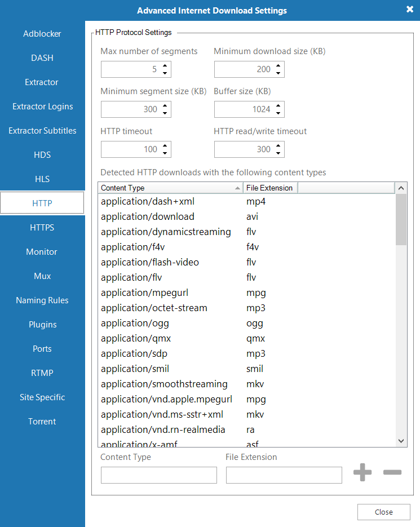Add content type with plus icon
Image resolution: width=420 pixels, height=527 pixels.
coord(362,472)
